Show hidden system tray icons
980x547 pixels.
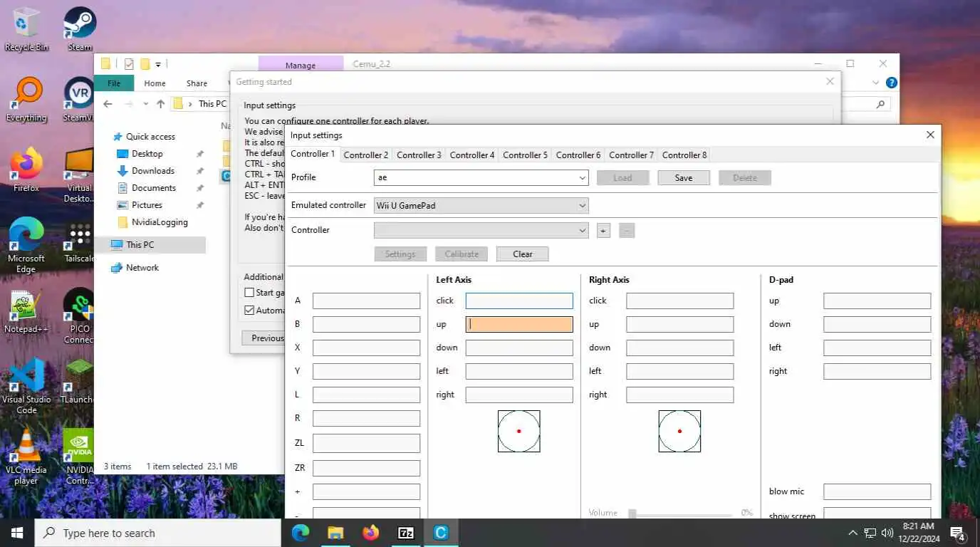coord(853,533)
